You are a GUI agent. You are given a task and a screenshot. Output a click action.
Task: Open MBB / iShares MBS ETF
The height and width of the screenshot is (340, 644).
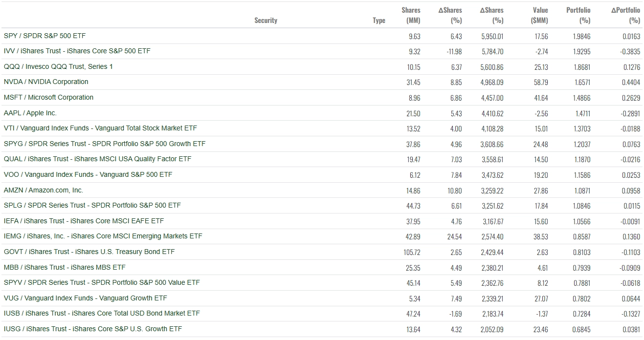click(65, 267)
